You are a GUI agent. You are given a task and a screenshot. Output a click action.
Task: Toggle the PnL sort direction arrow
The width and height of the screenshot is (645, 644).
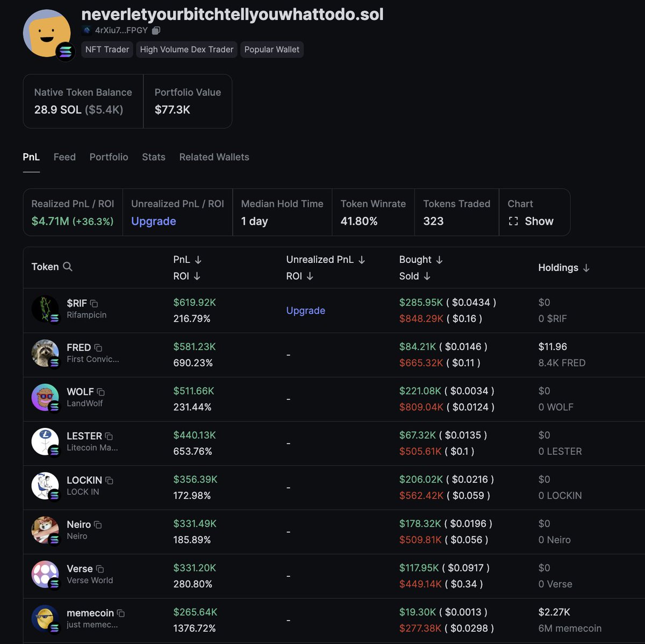coord(198,260)
